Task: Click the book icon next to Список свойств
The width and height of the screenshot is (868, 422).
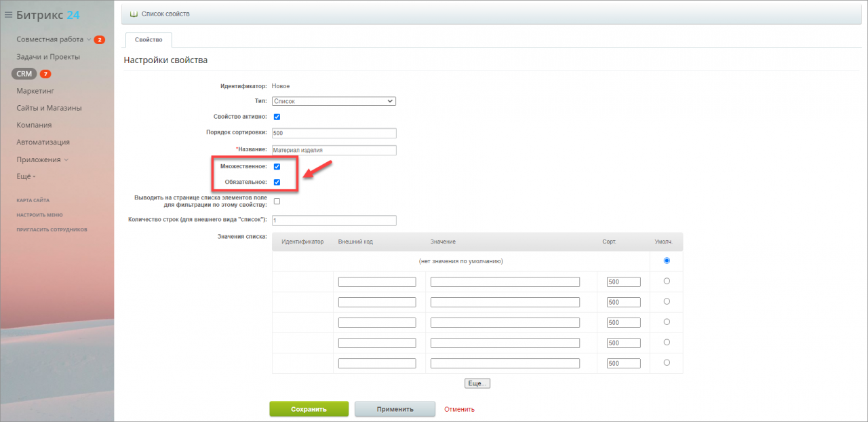Action: click(x=134, y=14)
